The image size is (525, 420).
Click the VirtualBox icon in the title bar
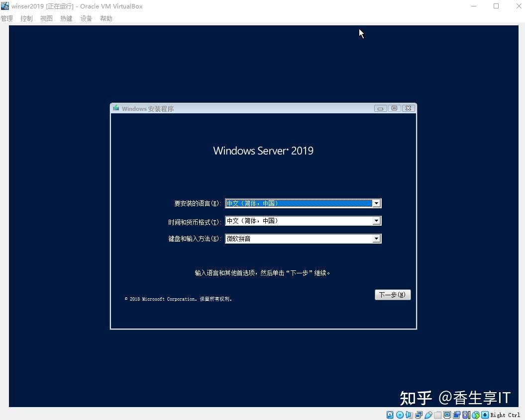(5, 6)
